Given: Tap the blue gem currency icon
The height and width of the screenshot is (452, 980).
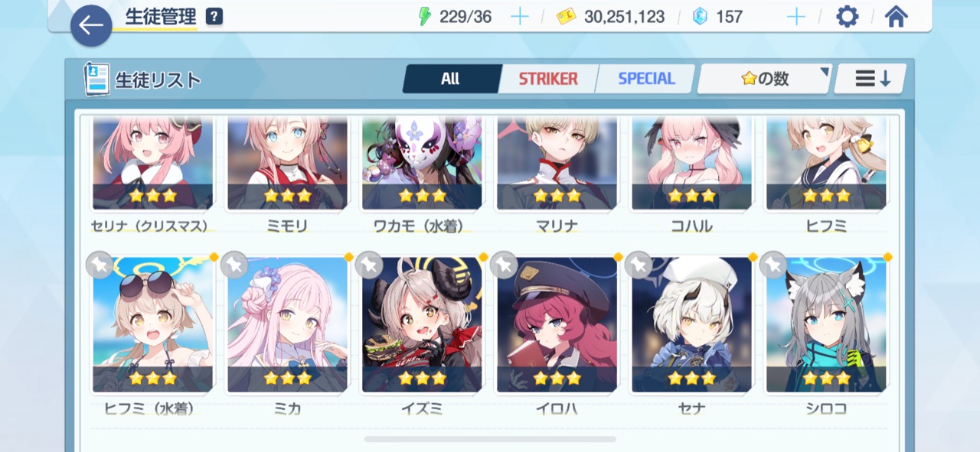Looking at the screenshot, I should [x=700, y=16].
